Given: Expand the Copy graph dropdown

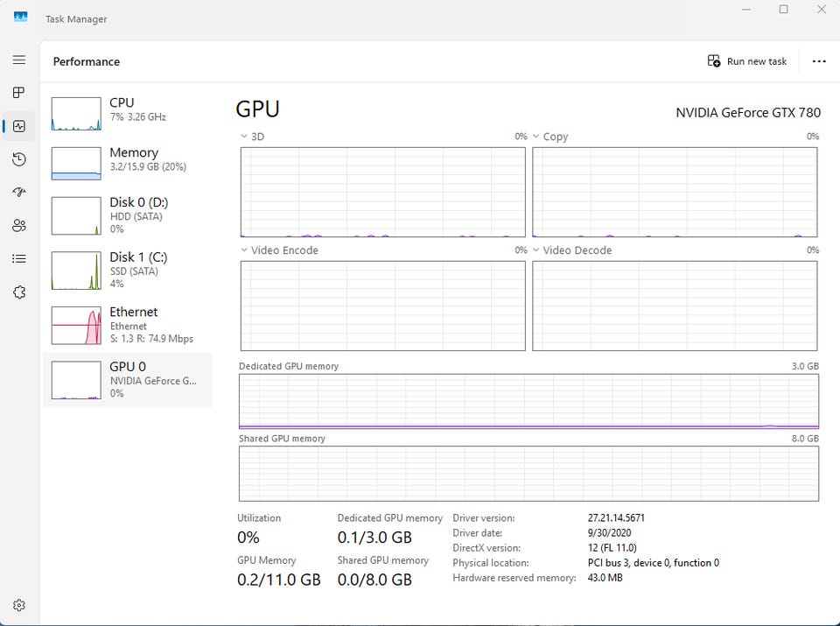Looking at the screenshot, I should (537, 137).
